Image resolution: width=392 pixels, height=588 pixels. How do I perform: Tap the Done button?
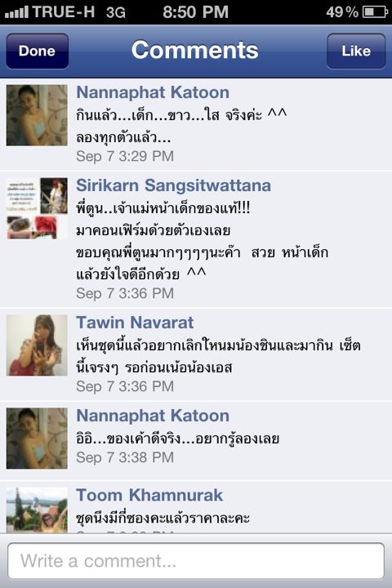pyautogui.click(x=37, y=51)
